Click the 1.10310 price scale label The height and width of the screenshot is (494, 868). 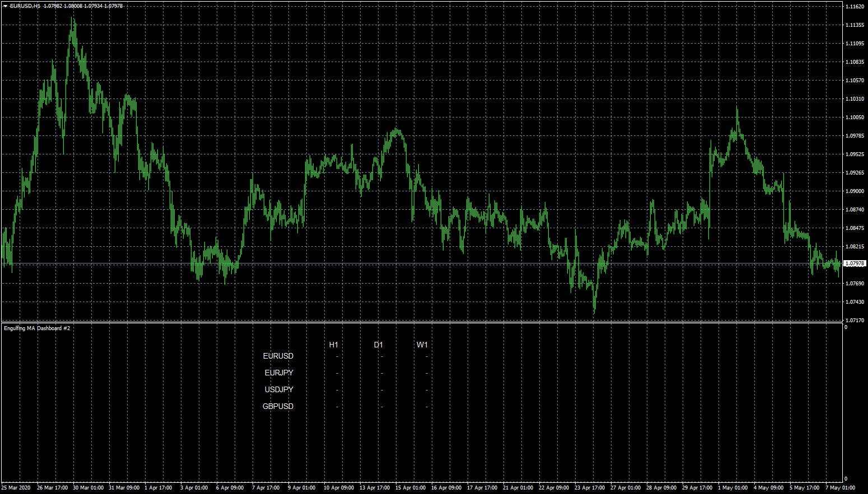855,99
